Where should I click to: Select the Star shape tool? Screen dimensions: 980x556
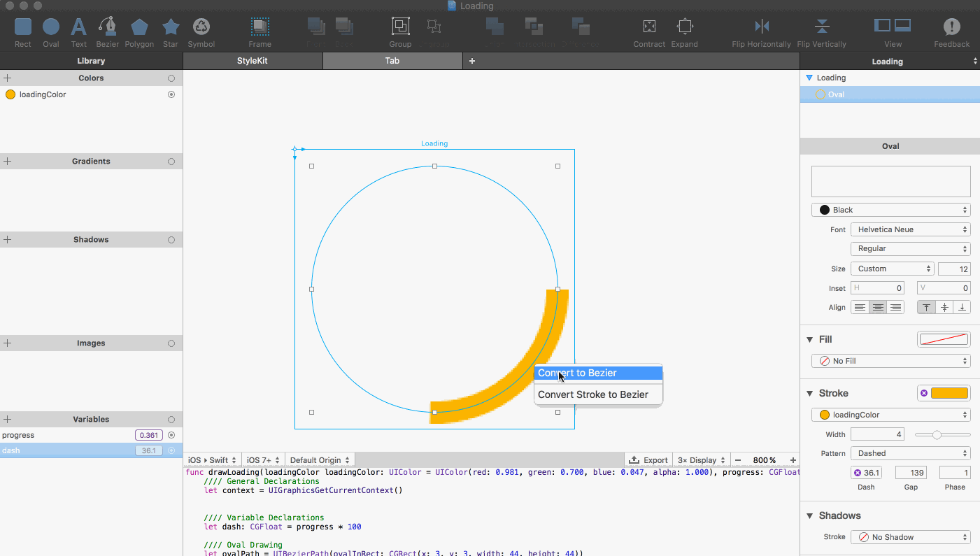tap(171, 27)
